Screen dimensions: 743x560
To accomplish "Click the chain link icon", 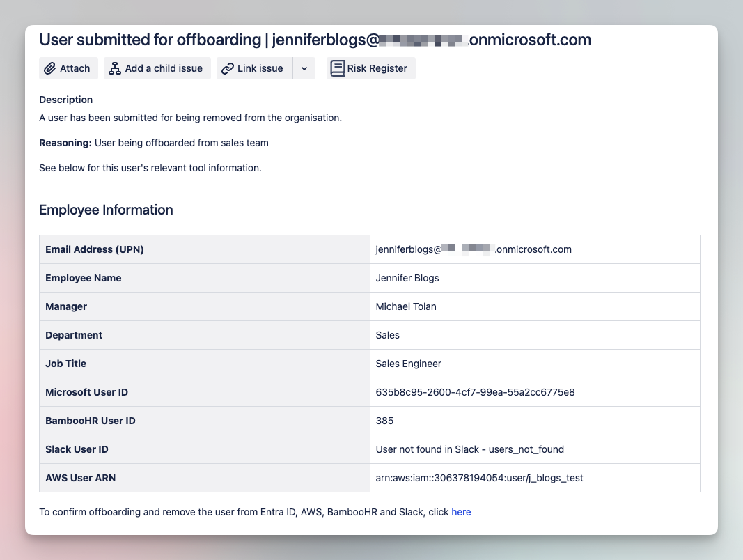I will [227, 68].
